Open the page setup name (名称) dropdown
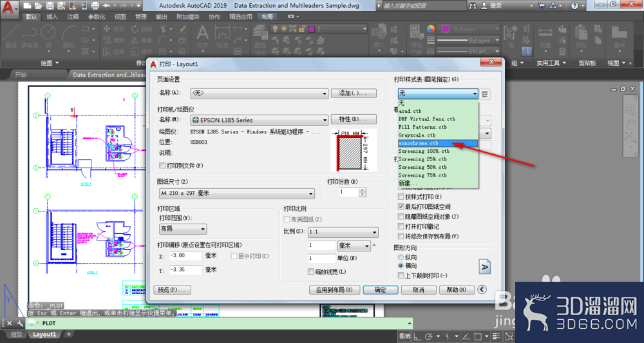The height and width of the screenshot is (343, 644). [259, 93]
